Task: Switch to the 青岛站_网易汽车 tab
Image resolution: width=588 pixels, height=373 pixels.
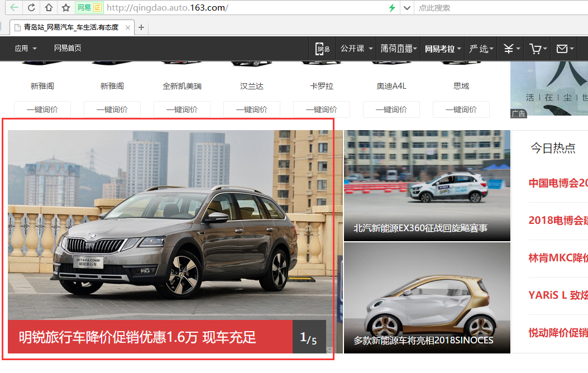Action: (x=71, y=27)
